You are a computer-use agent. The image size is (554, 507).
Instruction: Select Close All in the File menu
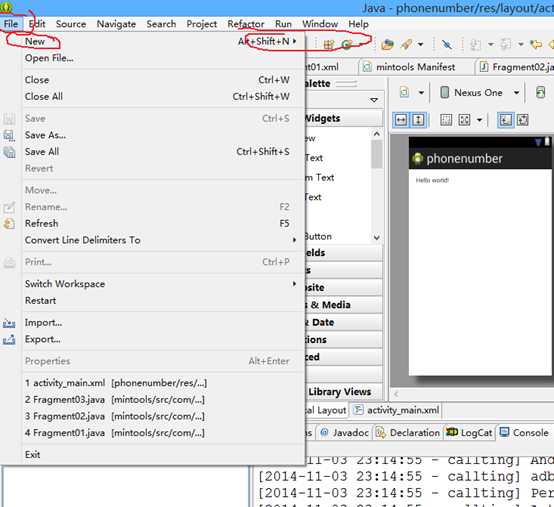click(x=164, y=96)
